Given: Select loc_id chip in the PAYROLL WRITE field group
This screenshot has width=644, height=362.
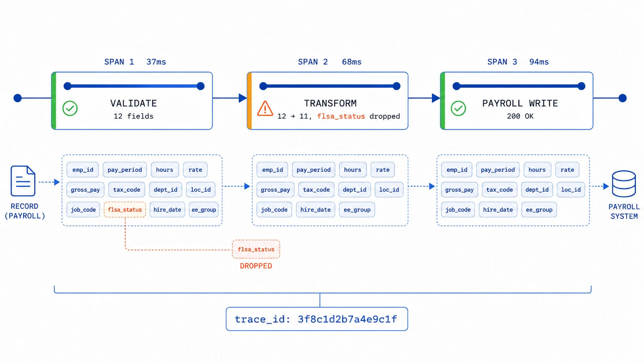Looking at the screenshot, I should (x=571, y=190).
